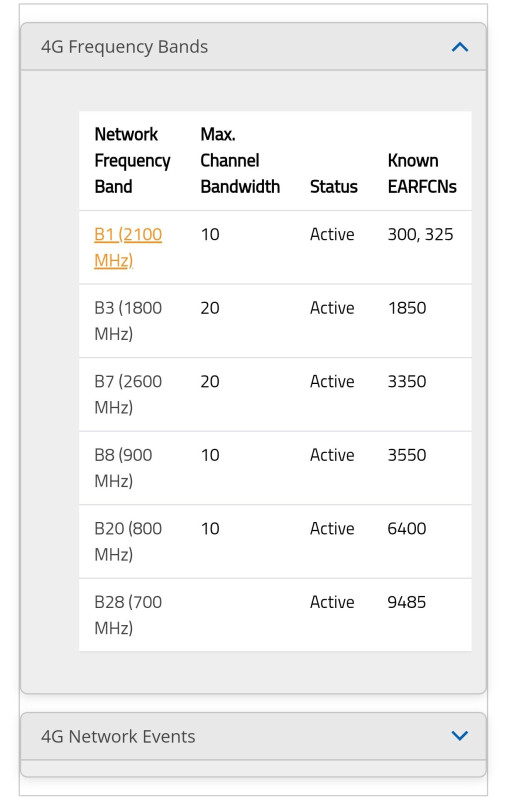
Task: Select the B7 (2600 MHz) band cell
Action: point(128,394)
